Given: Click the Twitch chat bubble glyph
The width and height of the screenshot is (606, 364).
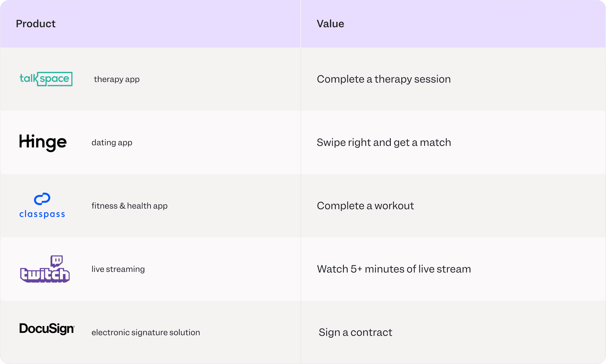Looking at the screenshot, I should (57, 261).
